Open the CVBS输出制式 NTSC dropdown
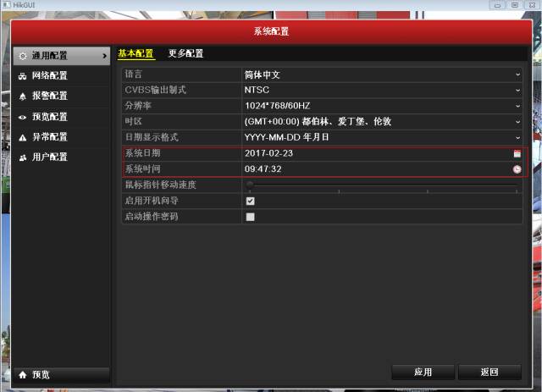Image resolution: width=542 pixels, height=392 pixels. pos(517,90)
